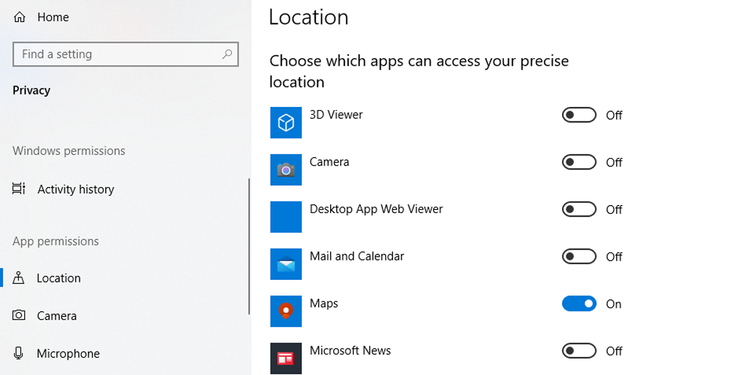Image resolution: width=750 pixels, height=375 pixels.
Task: Click the Microphone icon in sidebar
Action: 19,353
